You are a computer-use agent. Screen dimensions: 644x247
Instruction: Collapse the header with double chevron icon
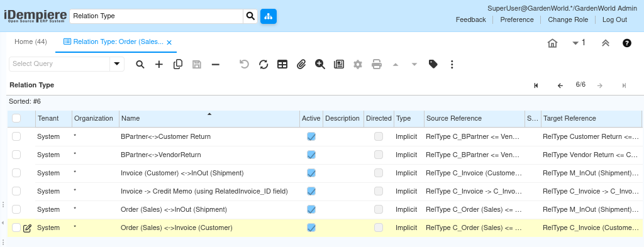606,43
